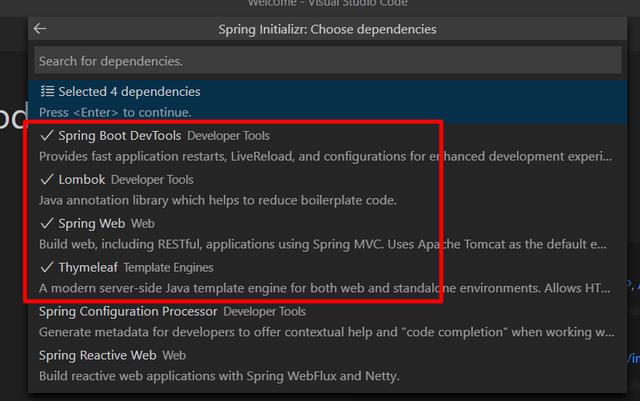This screenshot has width=640, height=401.
Task: Add Spring Configuration Processor dependency
Action: tap(328, 322)
